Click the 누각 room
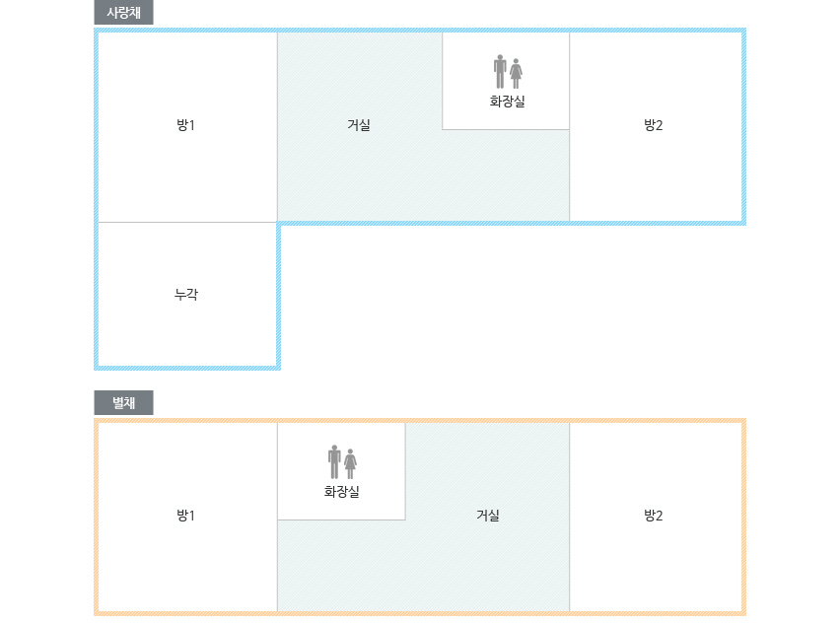Image resolution: width=840 pixels, height=623 pixels. pos(187,295)
